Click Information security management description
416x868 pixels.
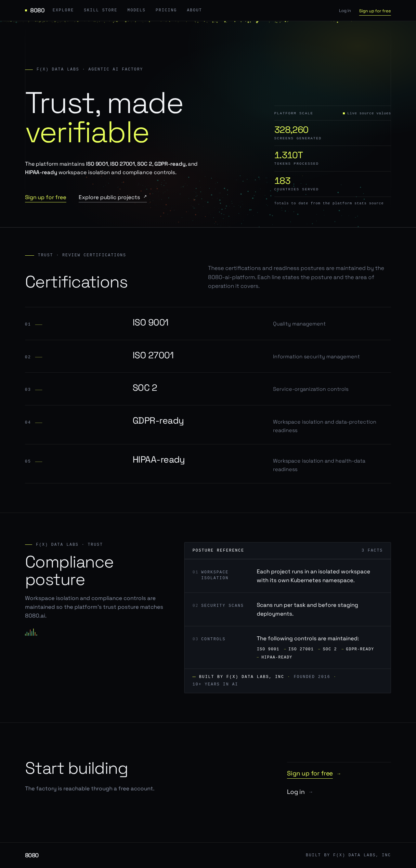(x=316, y=356)
